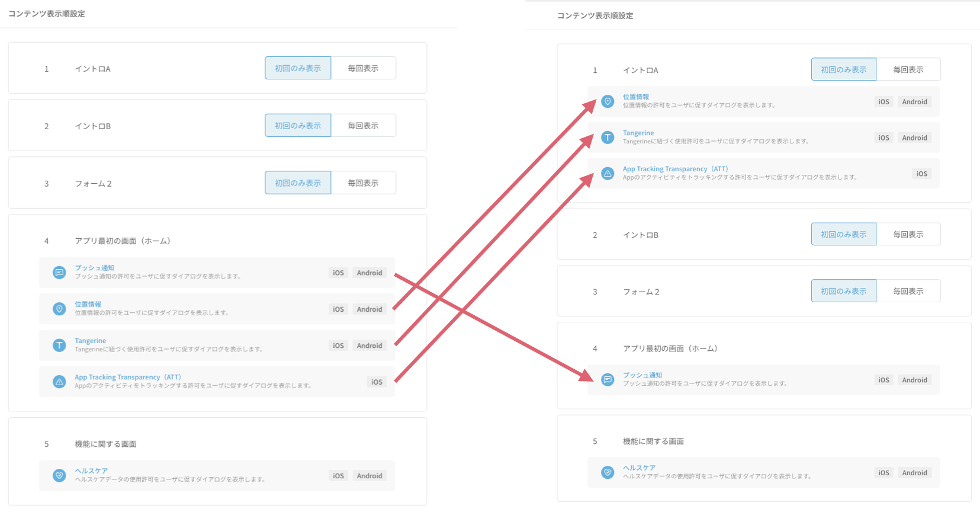The image size is (980, 515).
Task: Click iOS tag on 位置情報 row, right panel
Action: click(883, 101)
